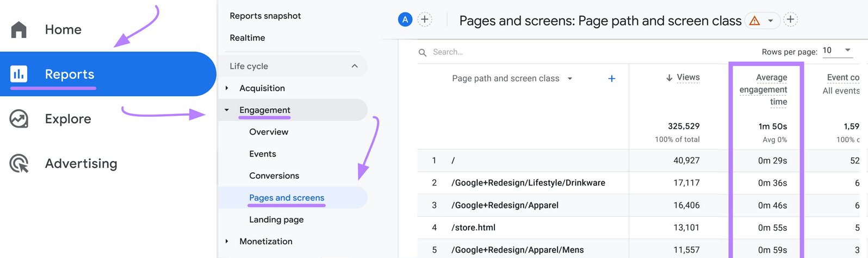Click the blue 'A' segment avatar
This screenshot has height=258, width=868.
click(405, 20)
